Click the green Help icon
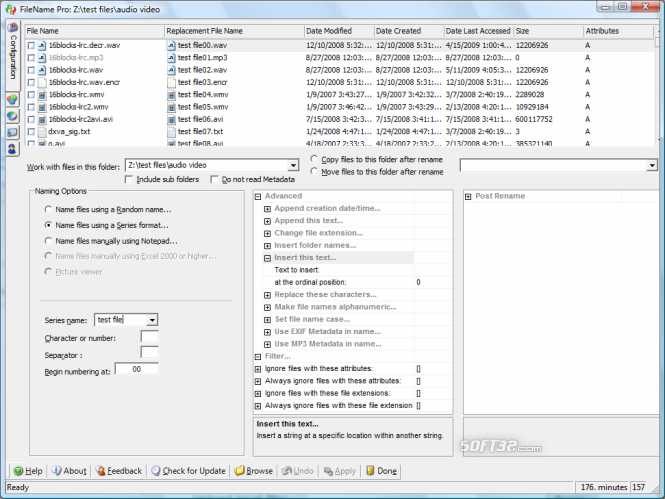The height and width of the screenshot is (499, 665). coord(18,471)
